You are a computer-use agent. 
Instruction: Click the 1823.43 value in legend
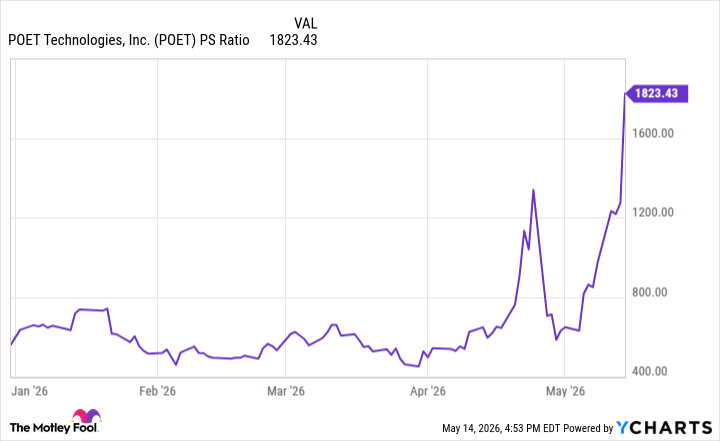coord(293,40)
